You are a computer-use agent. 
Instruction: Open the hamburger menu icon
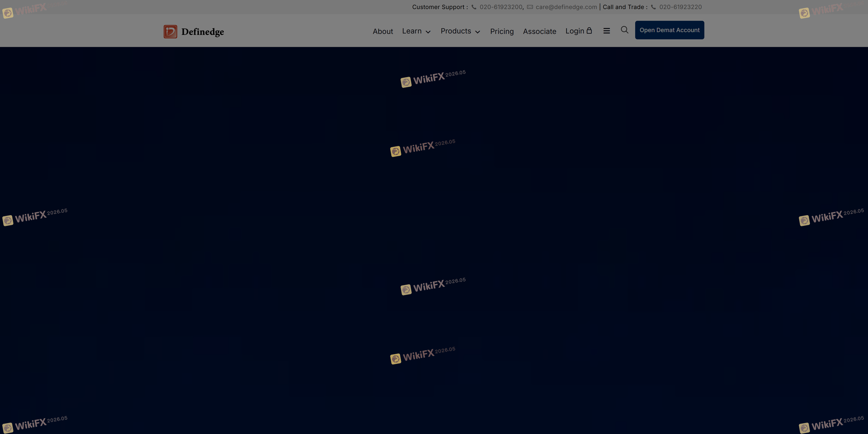[x=606, y=31]
